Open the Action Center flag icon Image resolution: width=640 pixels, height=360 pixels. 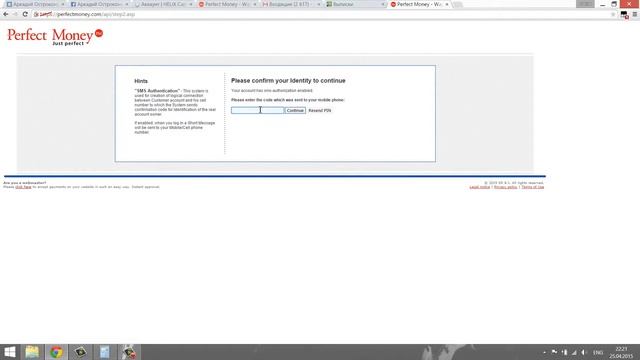(554, 352)
